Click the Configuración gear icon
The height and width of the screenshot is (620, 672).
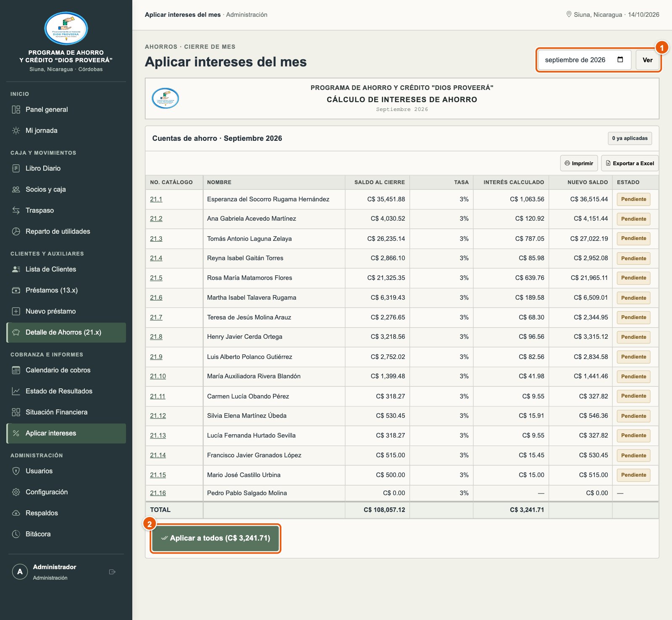[x=16, y=492]
